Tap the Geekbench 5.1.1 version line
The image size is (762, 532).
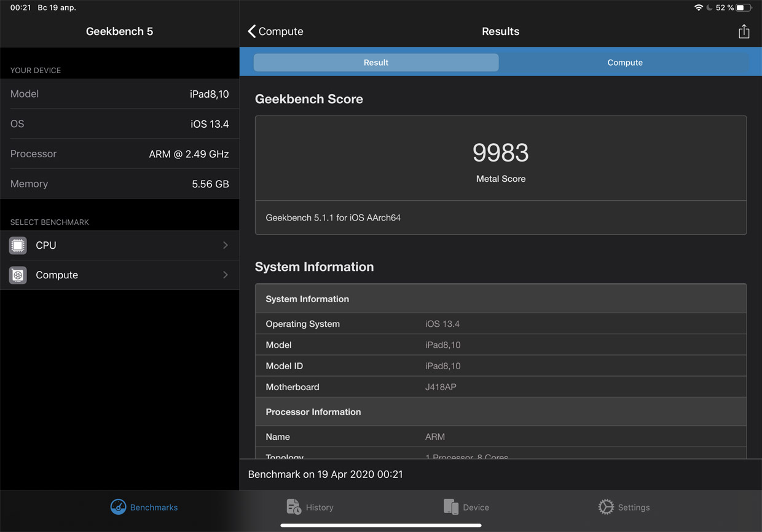333,217
